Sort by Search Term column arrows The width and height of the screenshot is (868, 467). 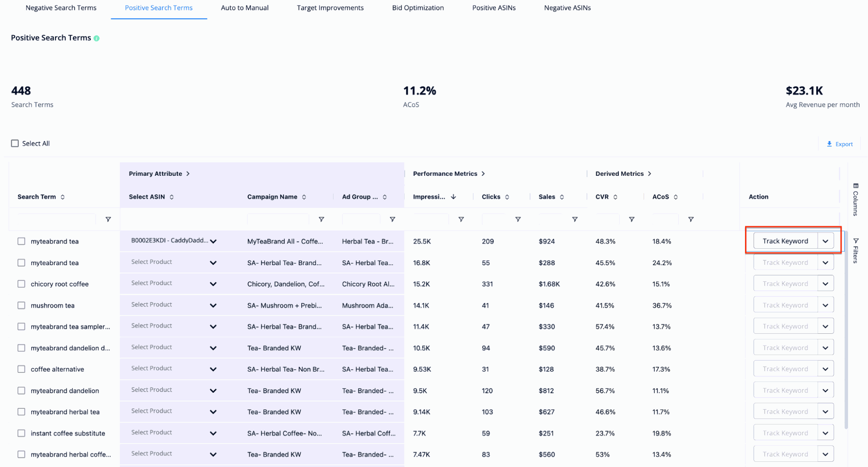[x=63, y=197]
